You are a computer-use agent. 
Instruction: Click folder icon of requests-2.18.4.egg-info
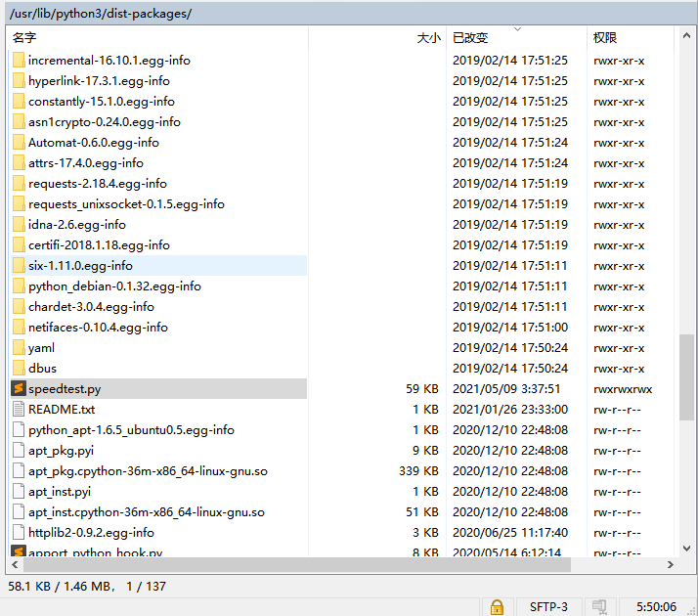[x=19, y=184]
